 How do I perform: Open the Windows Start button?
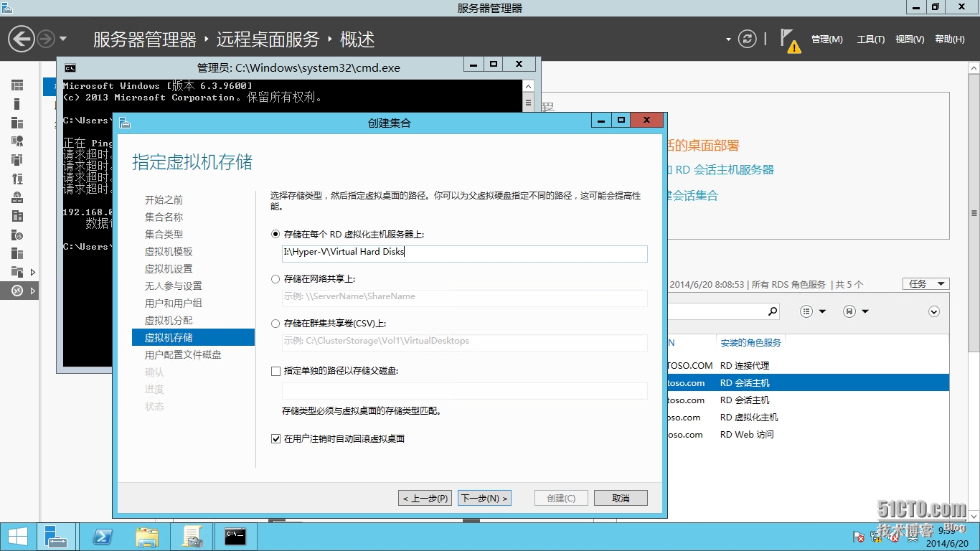pos(17,537)
